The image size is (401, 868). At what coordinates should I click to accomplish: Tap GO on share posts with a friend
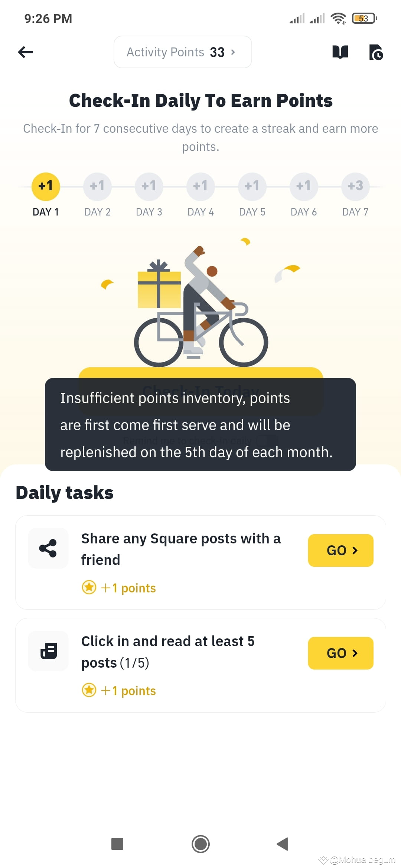coord(340,550)
